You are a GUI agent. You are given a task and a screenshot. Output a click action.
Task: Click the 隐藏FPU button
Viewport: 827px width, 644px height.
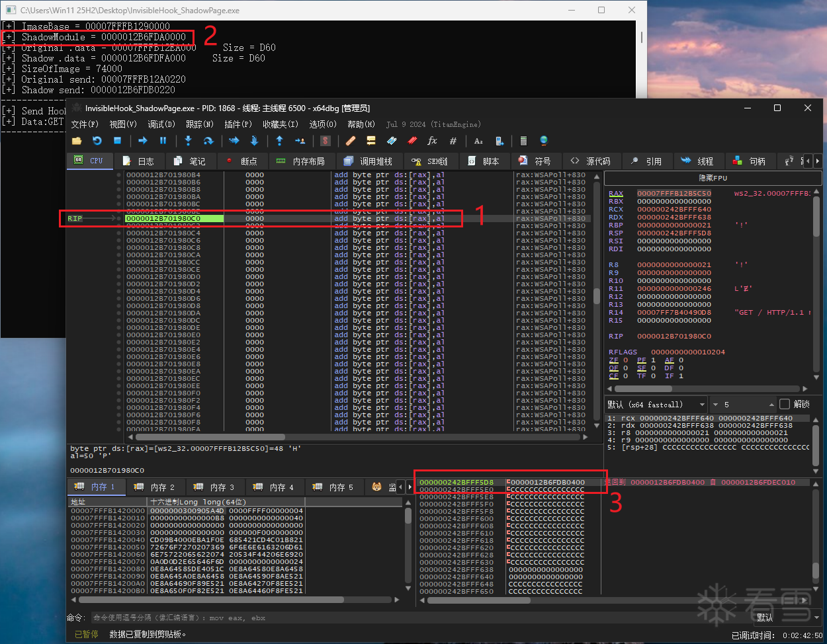click(713, 178)
